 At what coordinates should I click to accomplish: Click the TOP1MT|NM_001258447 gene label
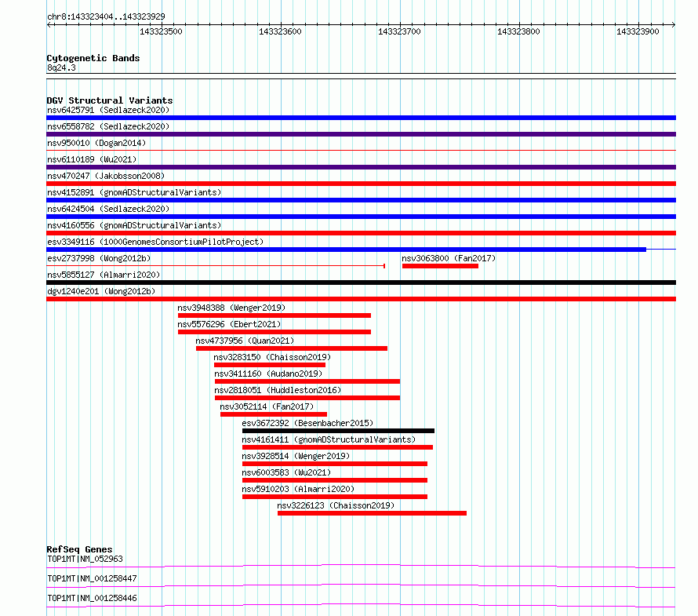tap(92, 578)
